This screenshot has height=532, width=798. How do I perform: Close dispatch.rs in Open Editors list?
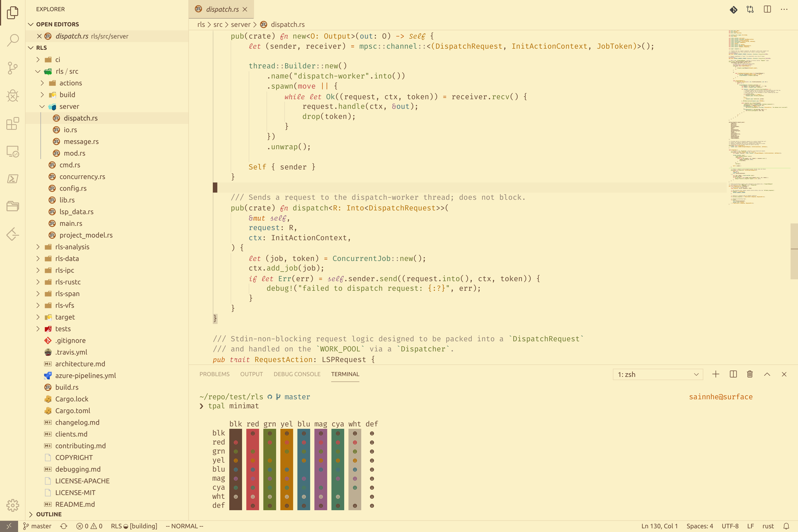(39, 36)
